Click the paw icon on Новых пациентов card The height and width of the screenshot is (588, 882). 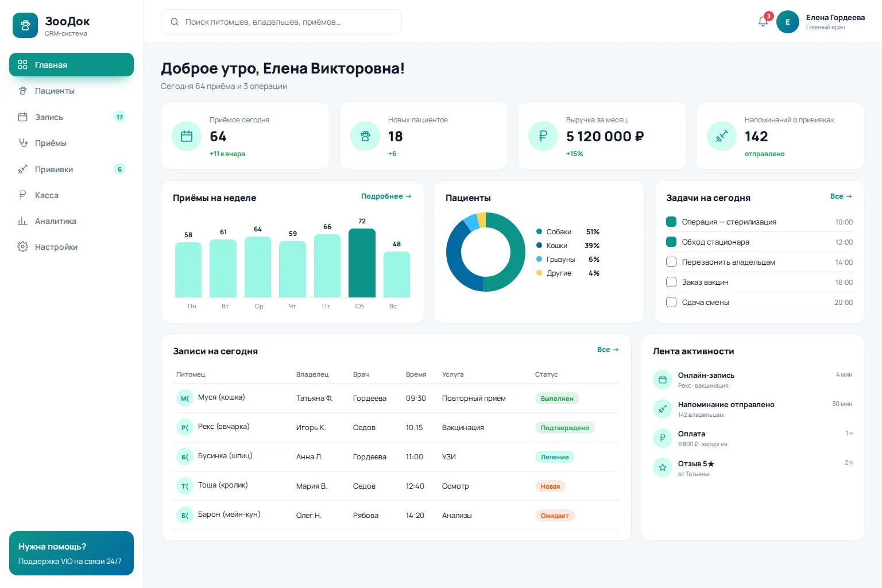point(365,136)
